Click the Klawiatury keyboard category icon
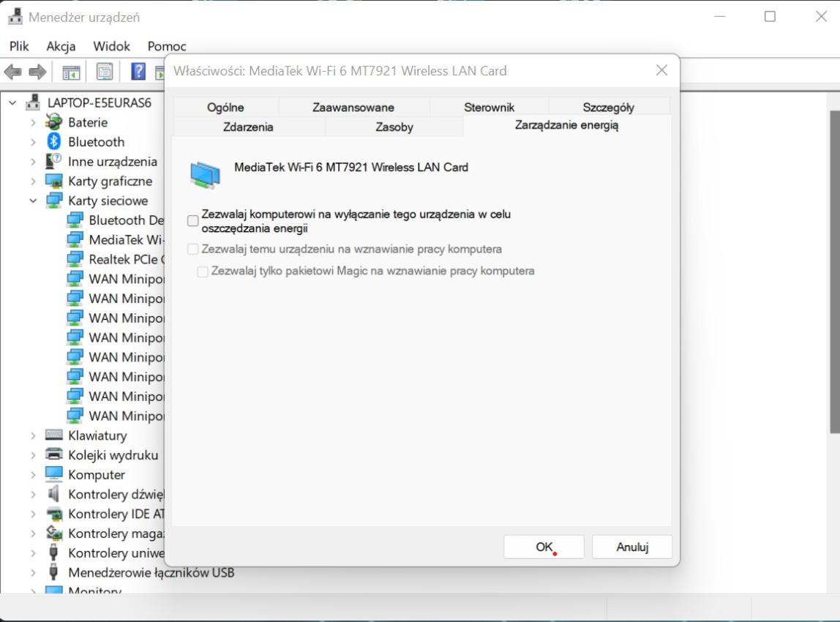 point(54,435)
